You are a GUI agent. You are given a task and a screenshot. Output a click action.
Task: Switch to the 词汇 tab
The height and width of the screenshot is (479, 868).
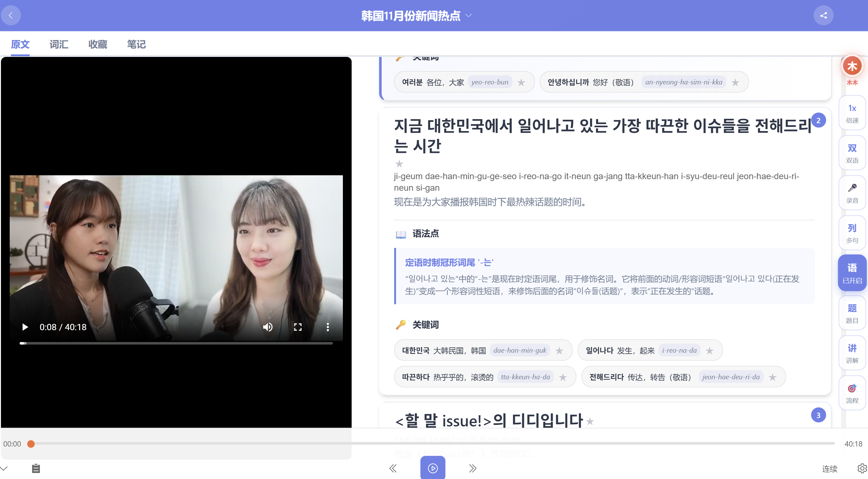[x=59, y=44]
